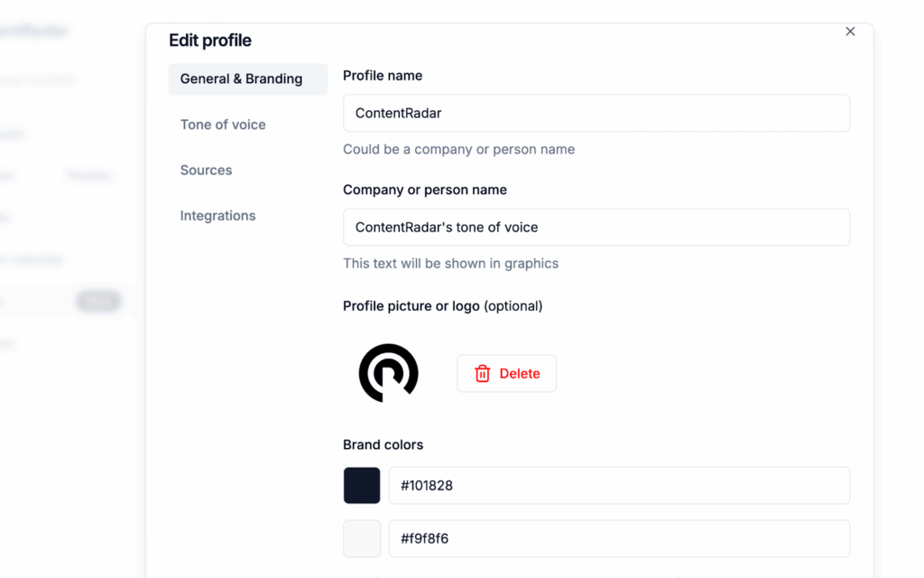Click "This text will be shown in graphics" hint
This screenshot has height=578, width=924.
click(x=450, y=264)
